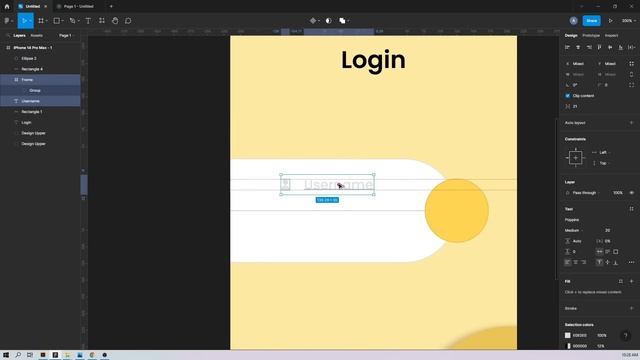Select the Ellipse 2 layer

pyautogui.click(x=40, y=58)
